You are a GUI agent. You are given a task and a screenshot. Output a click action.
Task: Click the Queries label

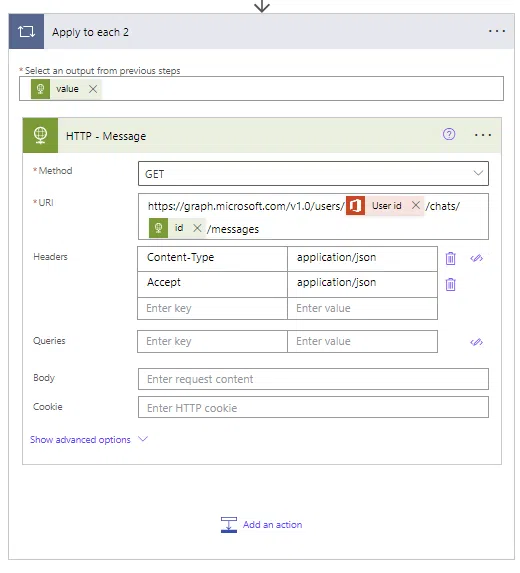(49, 341)
